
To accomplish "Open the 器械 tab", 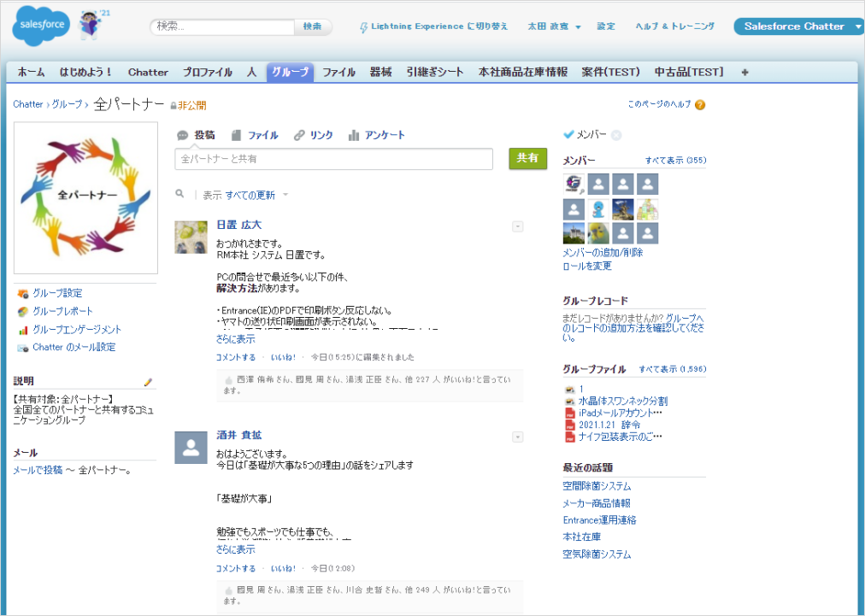I will 380,73.
